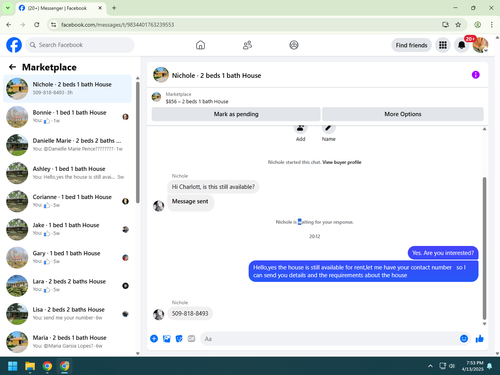Open the purple conversation info icon

point(475,75)
